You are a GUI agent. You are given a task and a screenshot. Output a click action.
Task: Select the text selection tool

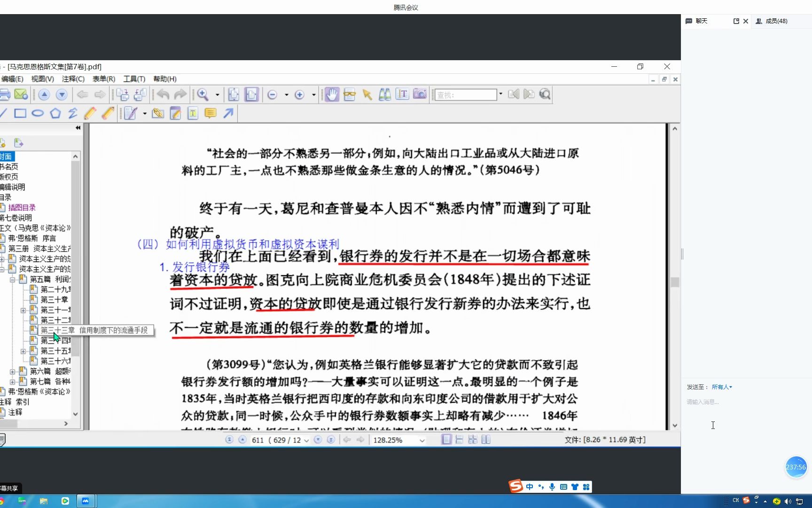point(402,94)
